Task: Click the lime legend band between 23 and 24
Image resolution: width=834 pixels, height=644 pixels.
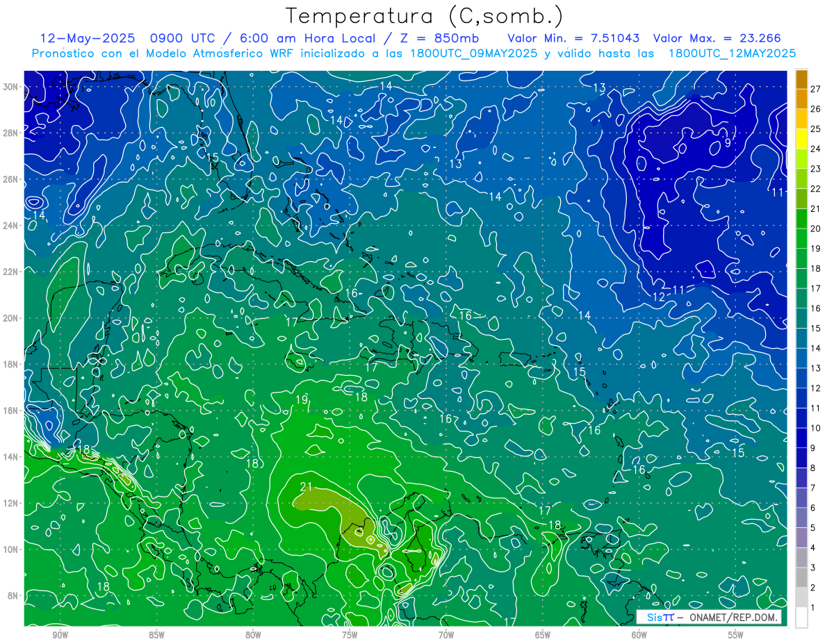Action: (801, 158)
